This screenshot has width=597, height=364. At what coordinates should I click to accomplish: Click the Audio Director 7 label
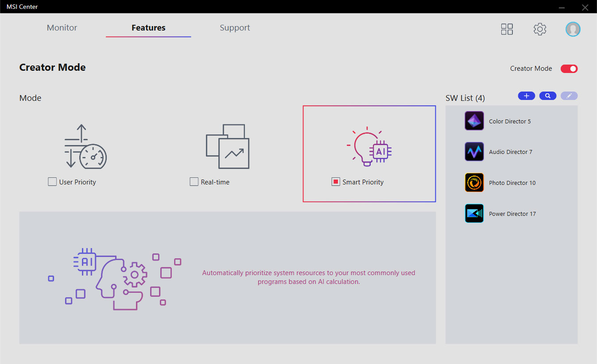(x=511, y=152)
